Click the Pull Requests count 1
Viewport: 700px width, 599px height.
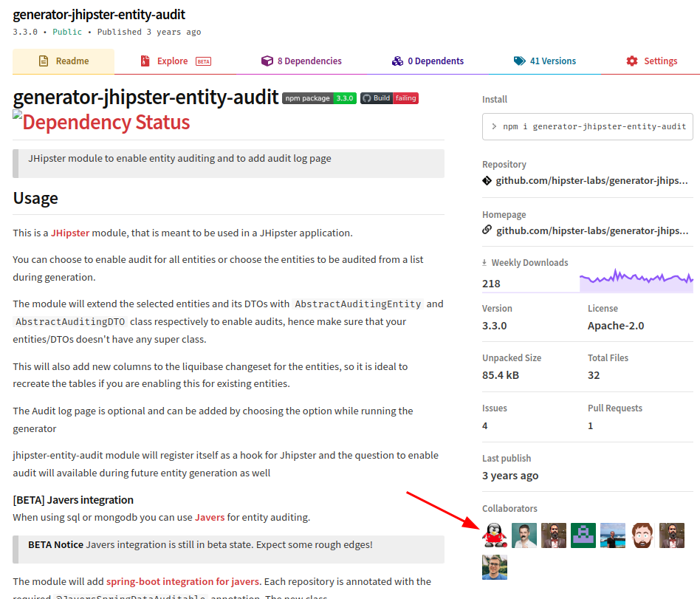pyautogui.click(x=591, y=426)
